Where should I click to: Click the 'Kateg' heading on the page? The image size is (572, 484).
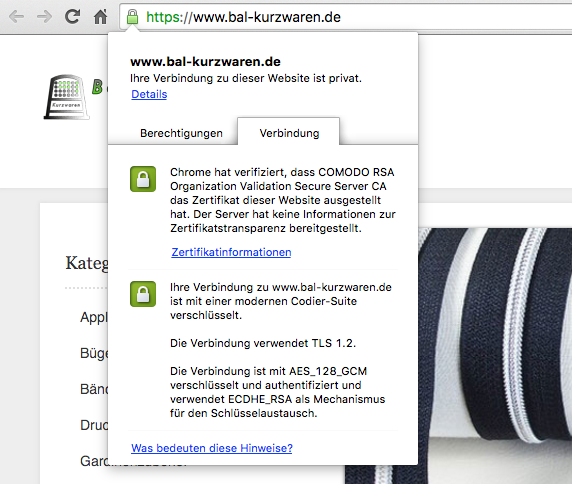87,263
